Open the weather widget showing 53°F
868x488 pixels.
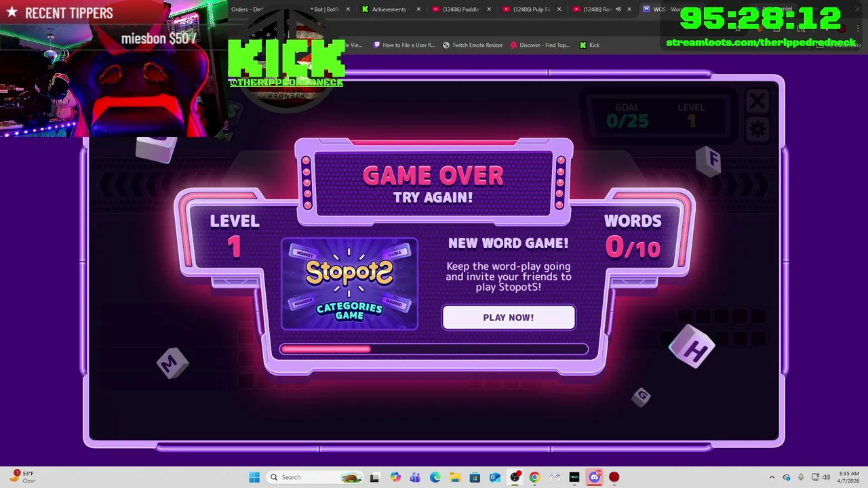coord(22,477)
